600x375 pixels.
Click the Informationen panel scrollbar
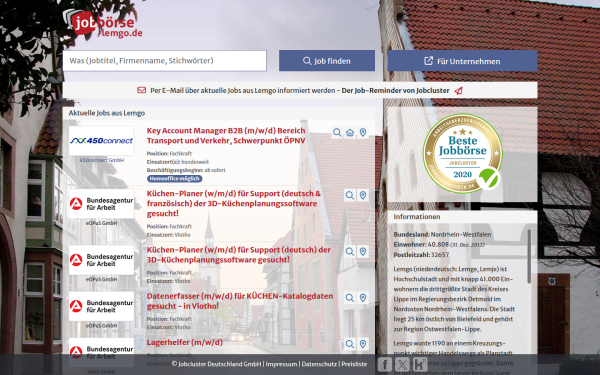[x=529, y=256]
